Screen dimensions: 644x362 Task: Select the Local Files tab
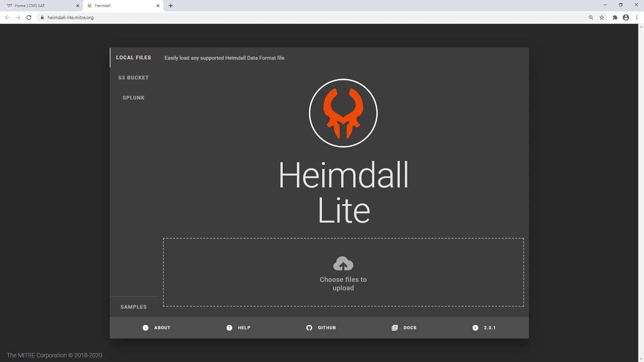coord(133,57)
